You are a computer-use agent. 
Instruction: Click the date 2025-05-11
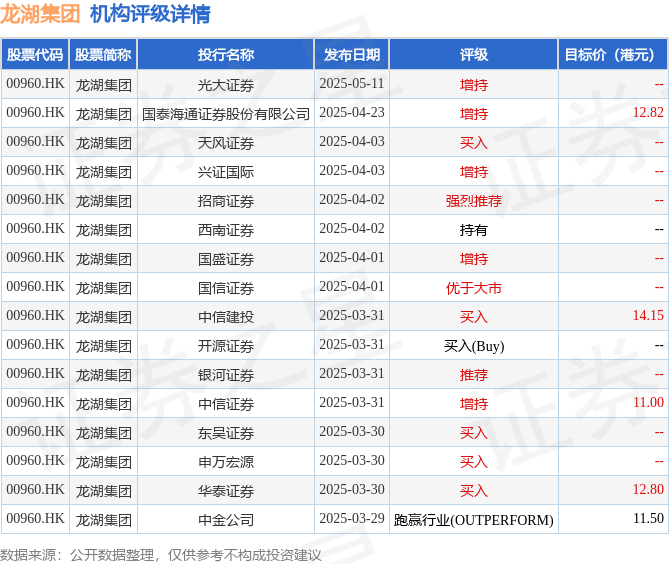click(352, 84)
